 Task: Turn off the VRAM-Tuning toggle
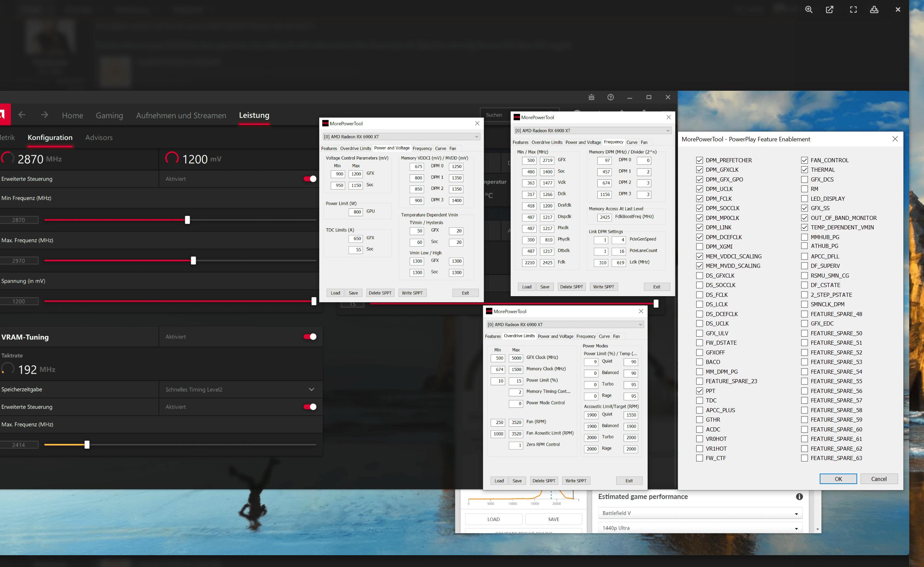click(310, 337)
